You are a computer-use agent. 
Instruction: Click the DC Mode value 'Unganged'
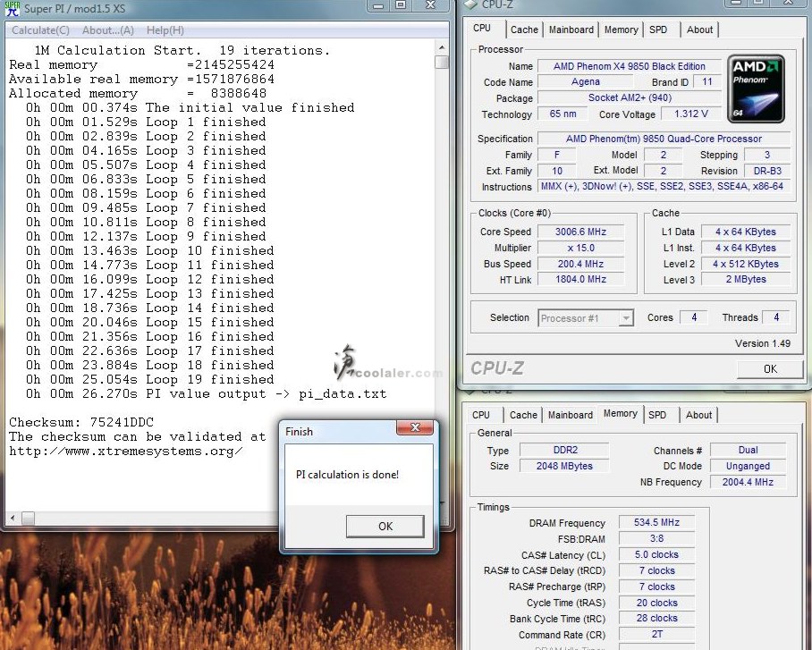pos(749,466)
